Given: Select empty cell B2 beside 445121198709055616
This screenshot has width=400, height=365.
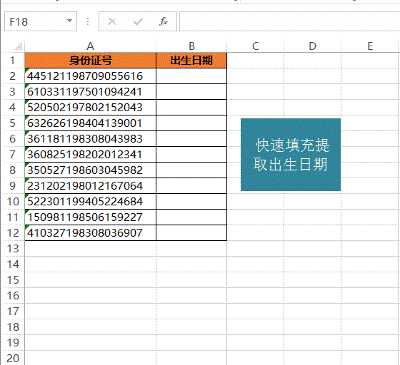Looking at the screenshot, I should pyautogui.click(x=191, y=76).
